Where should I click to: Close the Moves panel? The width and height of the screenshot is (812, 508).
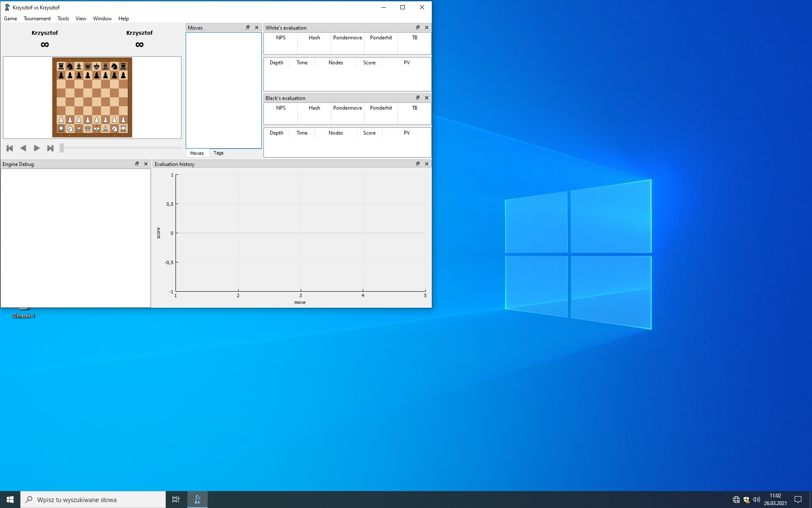(x=257, y=28)
